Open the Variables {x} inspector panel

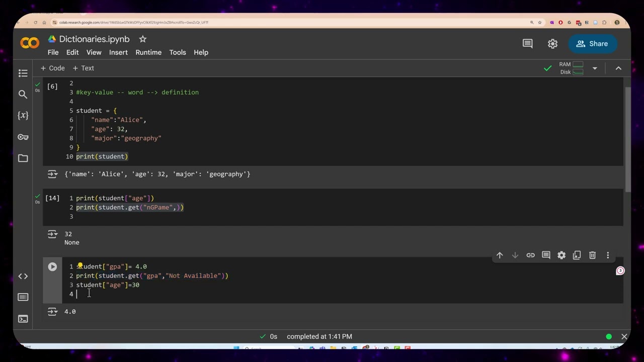pos(23,115)
